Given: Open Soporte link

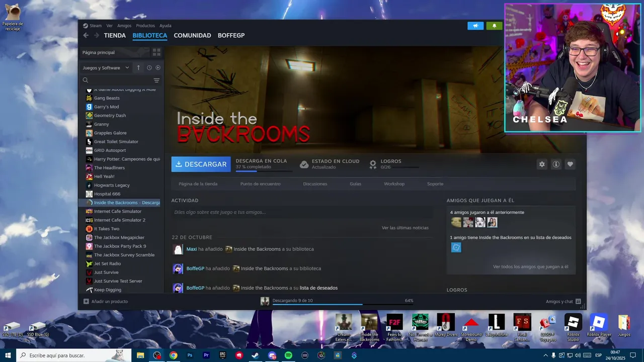Looking at the screenshot, I should click(435, 184).
